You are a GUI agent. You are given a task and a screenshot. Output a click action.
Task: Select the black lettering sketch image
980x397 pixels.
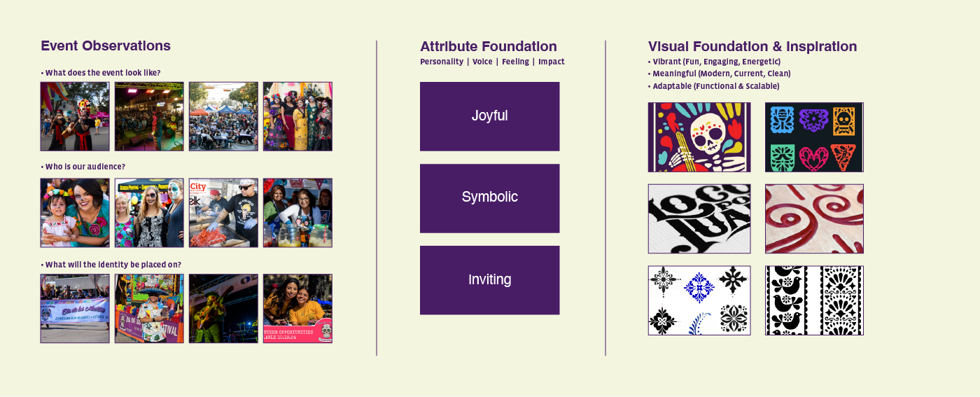(x=699, y=218)
